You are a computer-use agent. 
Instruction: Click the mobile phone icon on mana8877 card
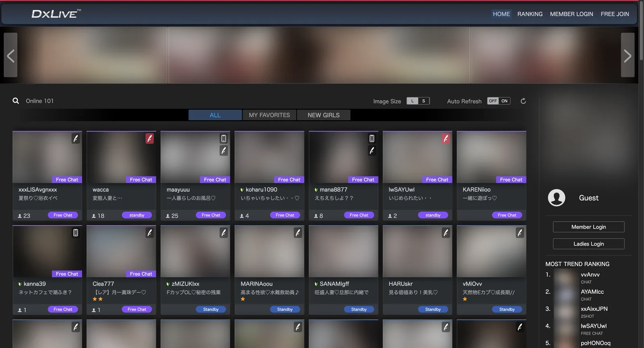[x=372, y=138]
